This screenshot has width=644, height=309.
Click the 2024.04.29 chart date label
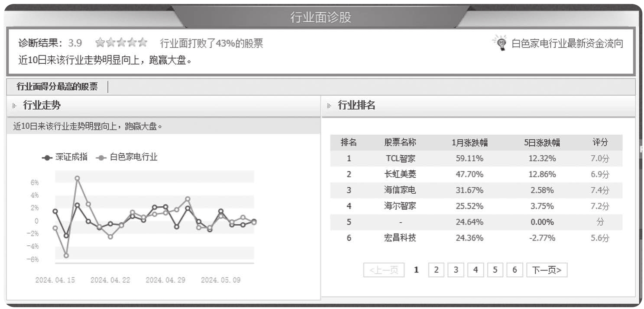(165, 280)
